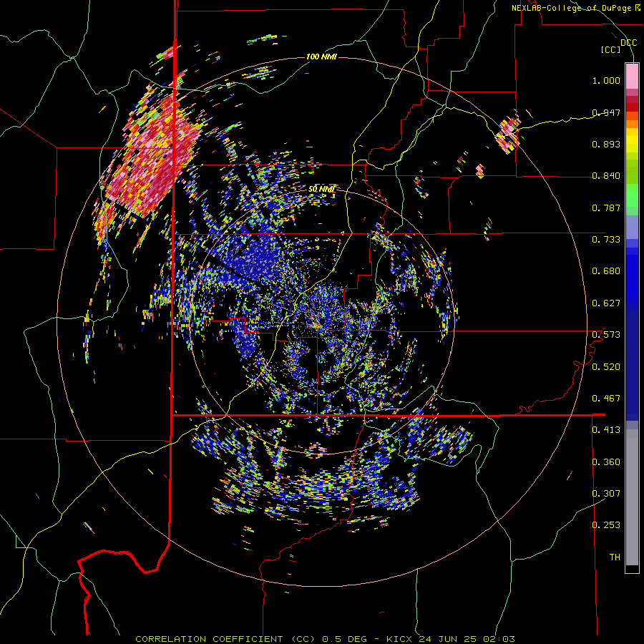Click the 0.680 scale value
The height and width of the screenshot is (644, 644).
click(x=606, y=271)
